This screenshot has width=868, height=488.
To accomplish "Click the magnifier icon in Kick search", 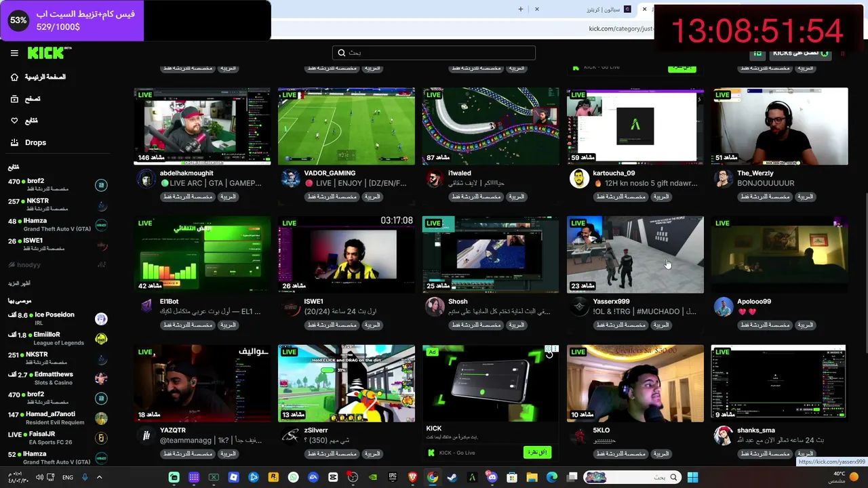I will coord(342,53).
